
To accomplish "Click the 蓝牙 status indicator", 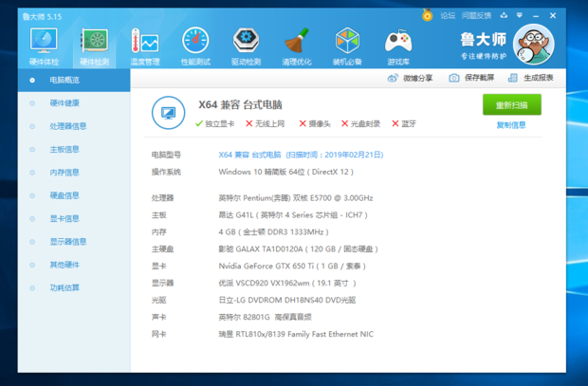I will tap(404, 124).
